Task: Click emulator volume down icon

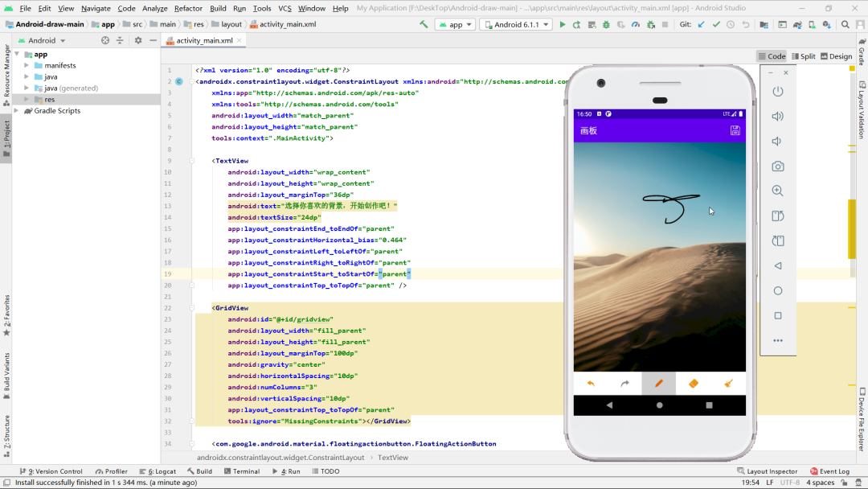Action: click(778, 142)
